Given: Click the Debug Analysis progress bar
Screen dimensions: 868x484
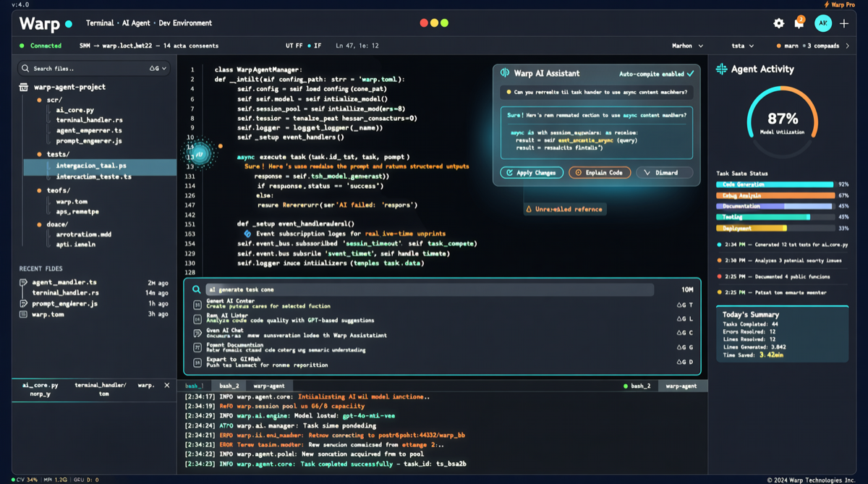Looking at the screenshot, I should [x=774, y=195].
